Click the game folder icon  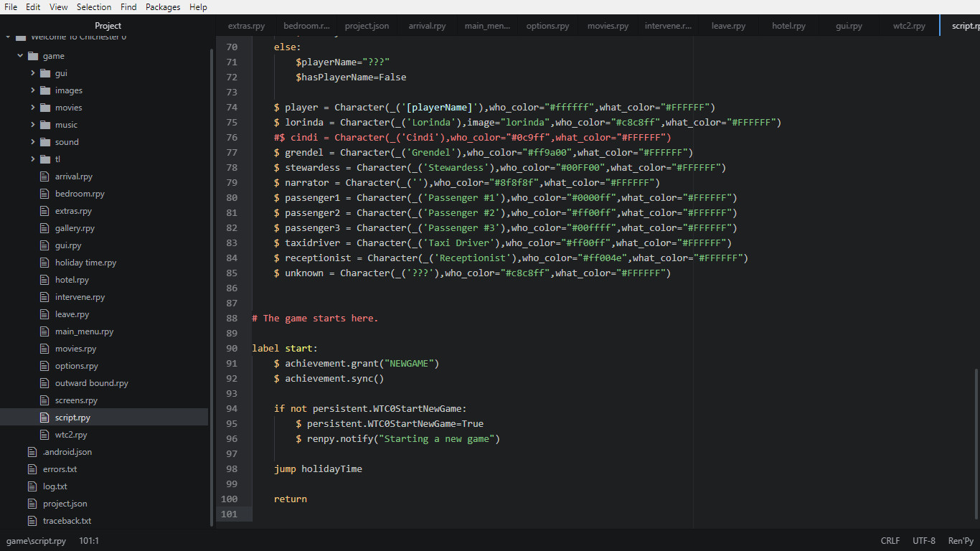tap(32, 55)
